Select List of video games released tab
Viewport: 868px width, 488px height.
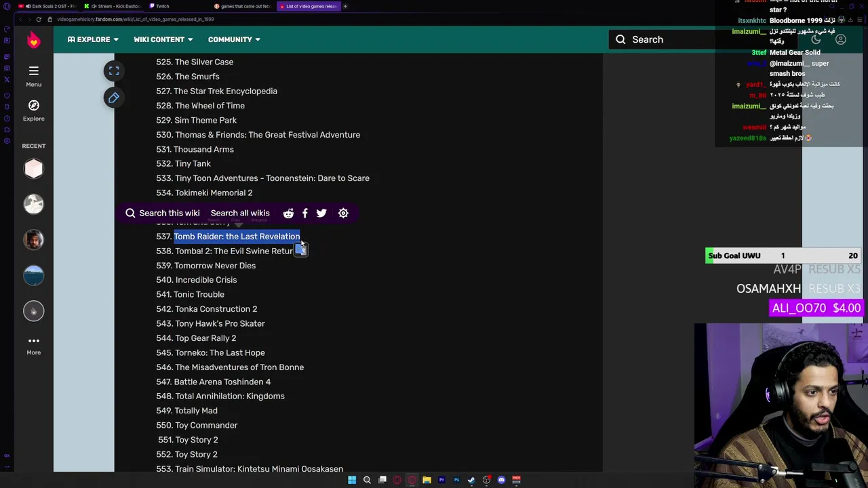coord(308,6)
